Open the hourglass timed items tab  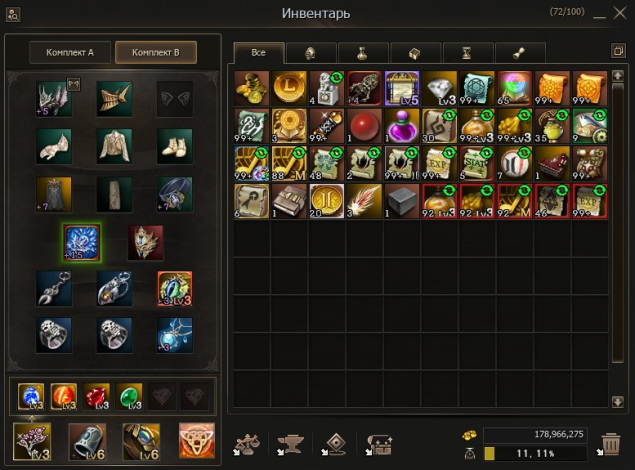tap(468, 53)
